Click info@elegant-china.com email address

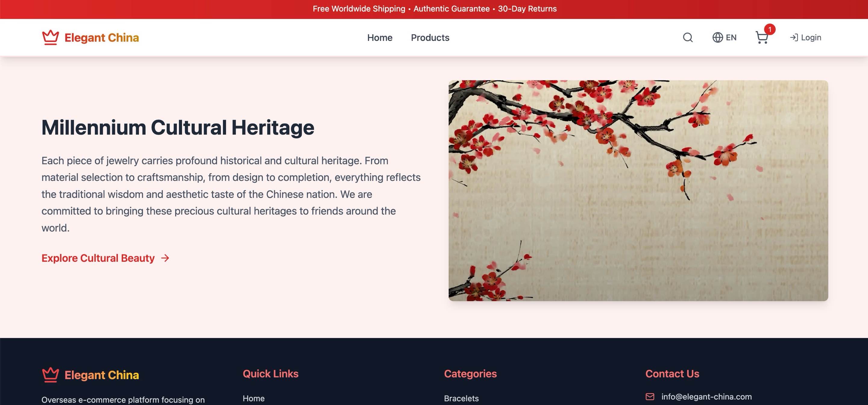point(706,397)
